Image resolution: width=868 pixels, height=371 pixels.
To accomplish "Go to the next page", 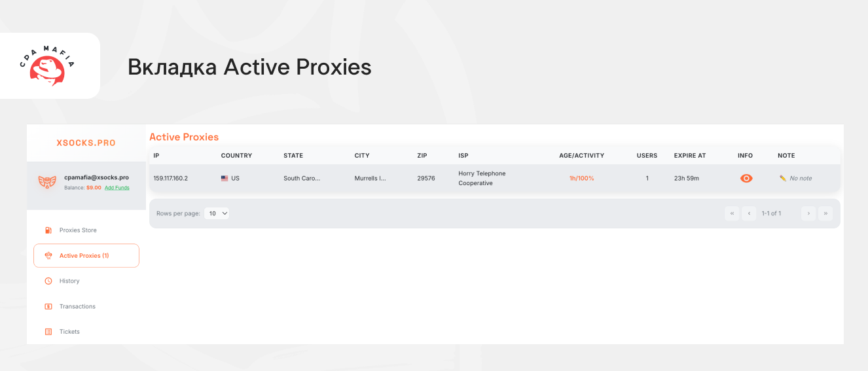I will coord(808,213).
